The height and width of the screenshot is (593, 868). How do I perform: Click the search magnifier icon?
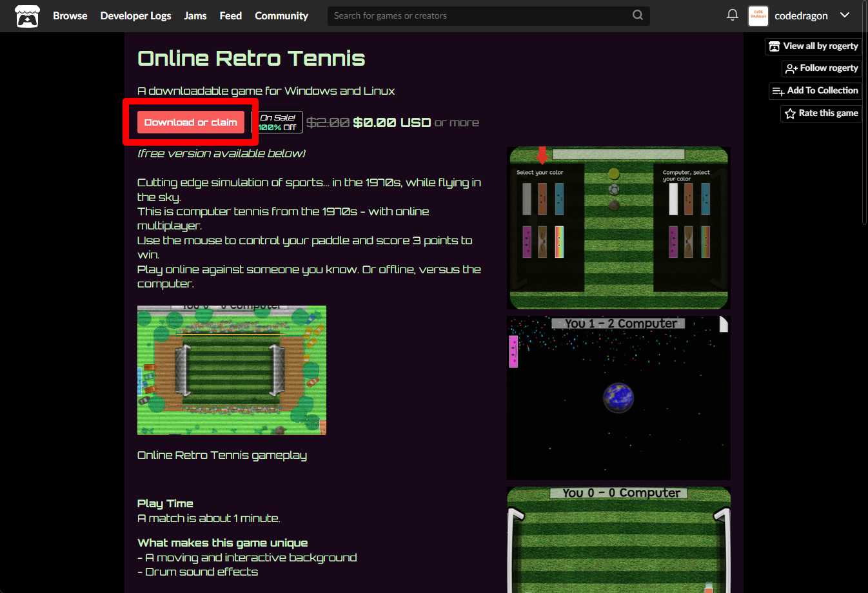point(638,15)
